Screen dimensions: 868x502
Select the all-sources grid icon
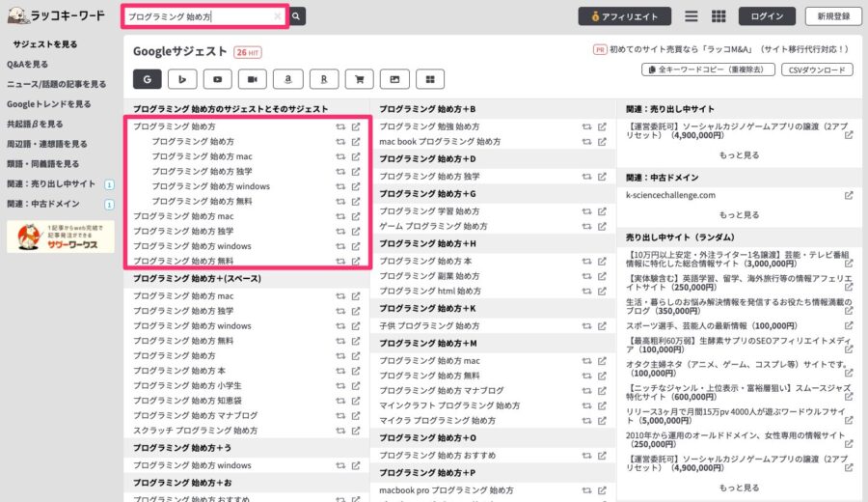pos(430,79)
